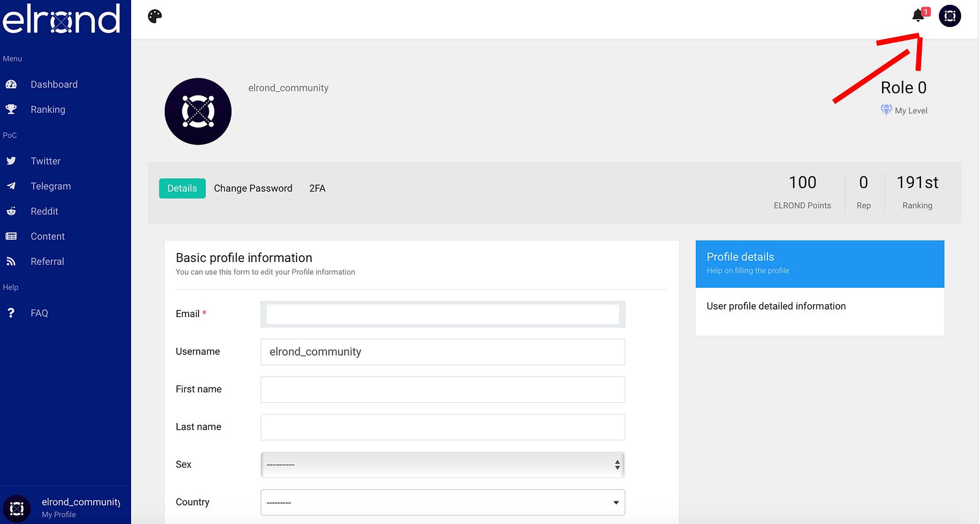Open the FAQ help page
The height and width of the screenshot is (524, 980).
(x=39, y=313)
